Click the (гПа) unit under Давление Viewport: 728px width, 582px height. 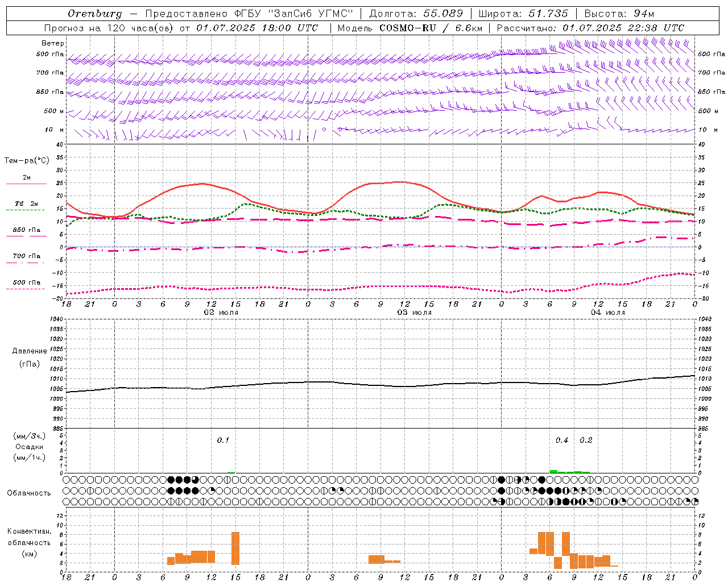30,364
